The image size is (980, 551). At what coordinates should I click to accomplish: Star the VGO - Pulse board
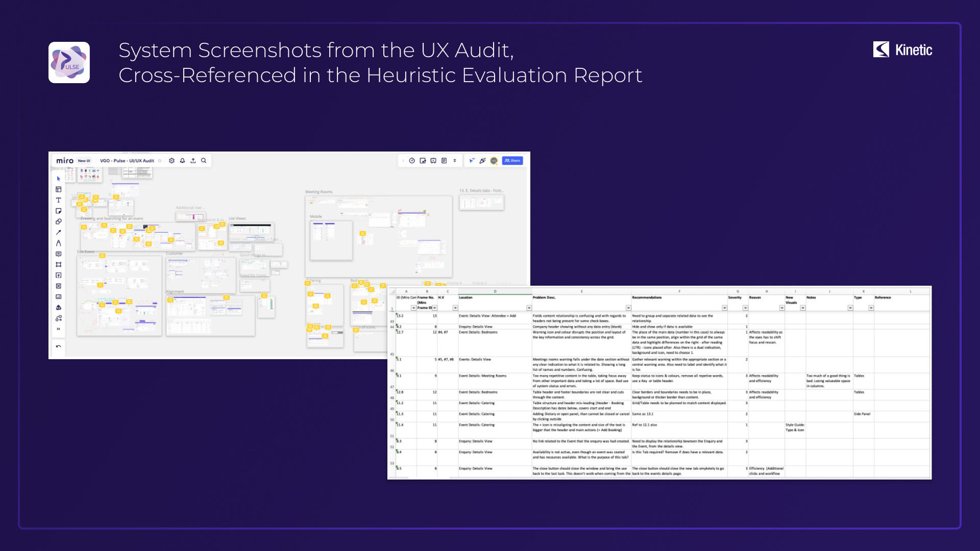160,161
